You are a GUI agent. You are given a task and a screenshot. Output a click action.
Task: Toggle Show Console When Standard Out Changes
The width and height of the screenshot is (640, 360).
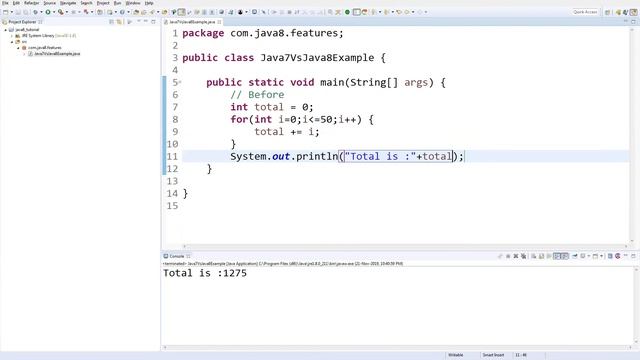click(x=557, y=256)
